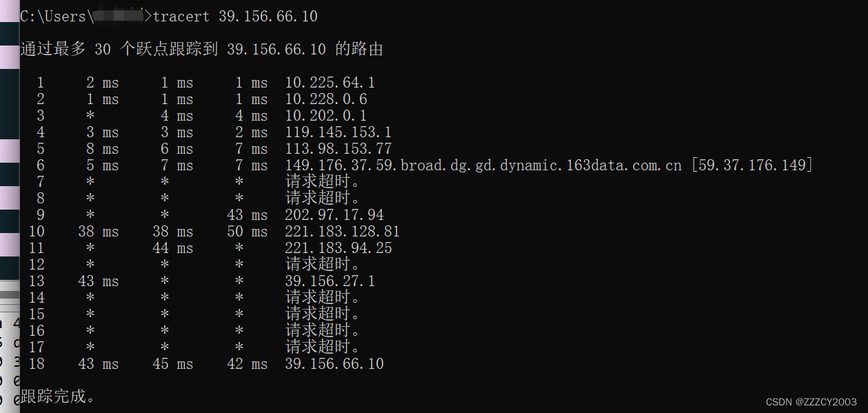Click the CSDN @ZZZCY2003 watermark
Viewport: 868px width, 413px height.
(x=811, y=402)
